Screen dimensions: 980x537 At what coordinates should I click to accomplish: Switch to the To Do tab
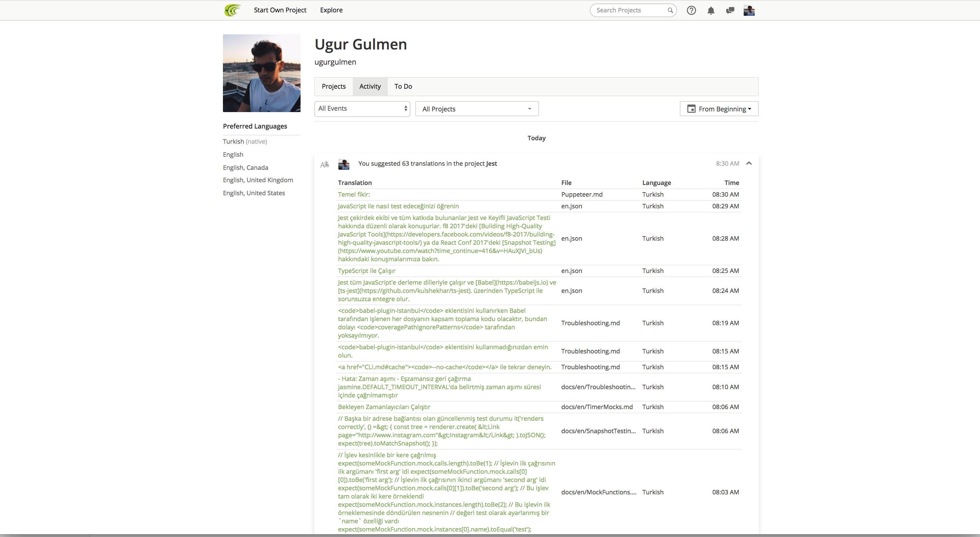(403, 86)
